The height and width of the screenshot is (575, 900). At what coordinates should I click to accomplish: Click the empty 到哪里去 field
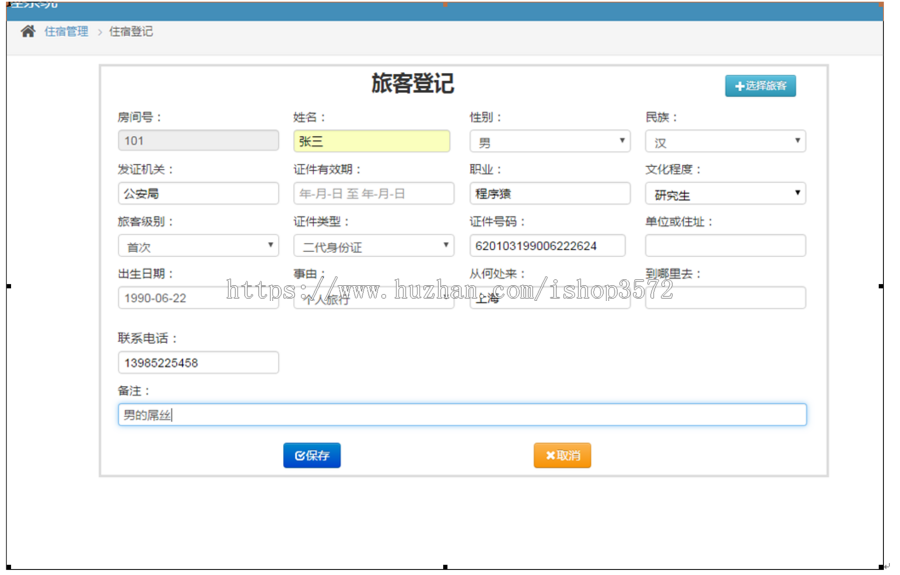[x=726, y=298]
